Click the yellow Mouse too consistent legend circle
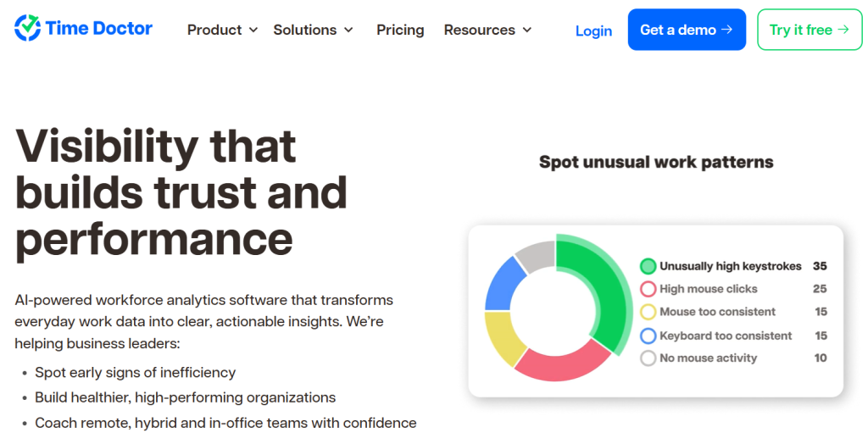This screenshot has height=444, width=868. pyautogui.click(x=648, y=312)
